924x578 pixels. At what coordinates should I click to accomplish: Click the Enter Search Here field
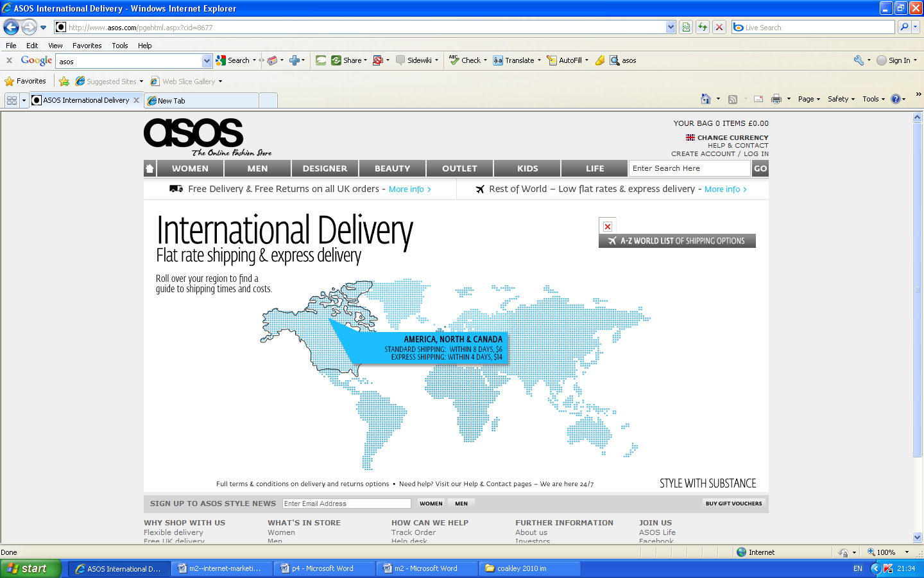pos(689,168)
